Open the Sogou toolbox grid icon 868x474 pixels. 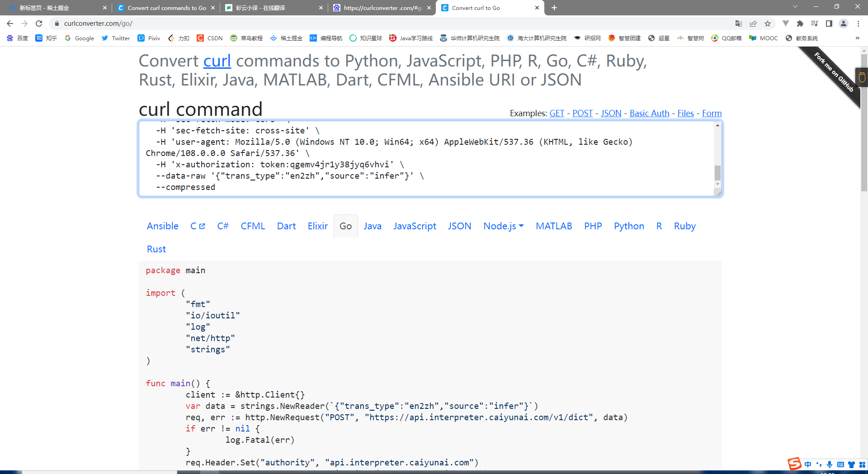[x=863, y=465]
